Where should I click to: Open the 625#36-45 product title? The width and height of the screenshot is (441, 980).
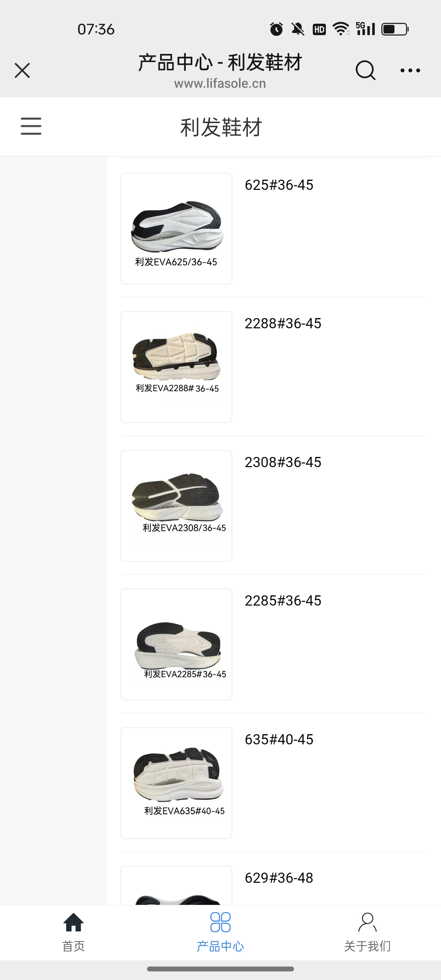[x=279, y=185]
